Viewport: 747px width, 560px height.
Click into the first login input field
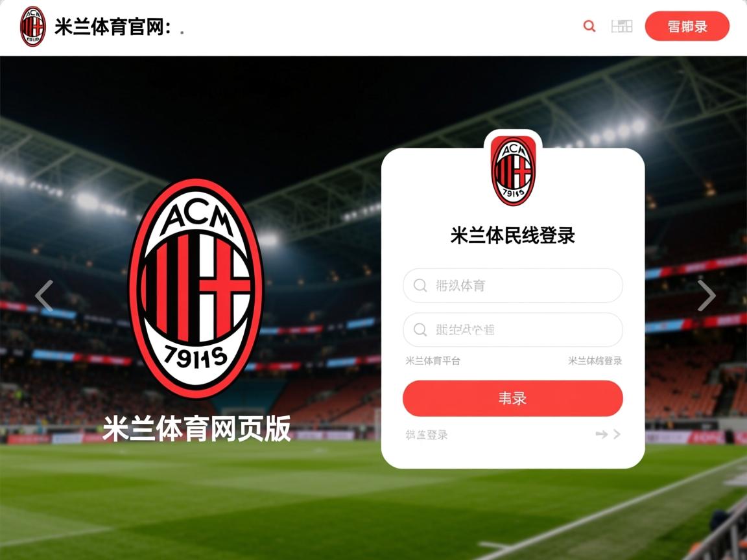[x=513, y=285]
